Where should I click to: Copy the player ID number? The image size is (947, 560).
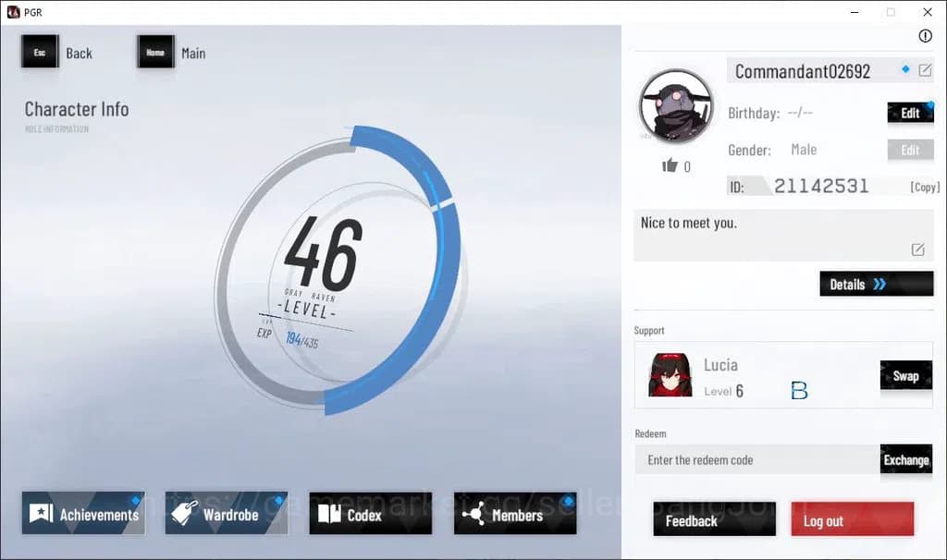(925, 187)
